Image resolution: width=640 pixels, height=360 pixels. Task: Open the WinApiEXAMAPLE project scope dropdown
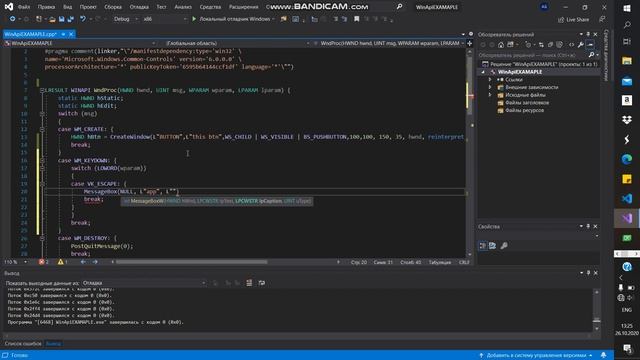pyautogui.click(x=80, y=43)
